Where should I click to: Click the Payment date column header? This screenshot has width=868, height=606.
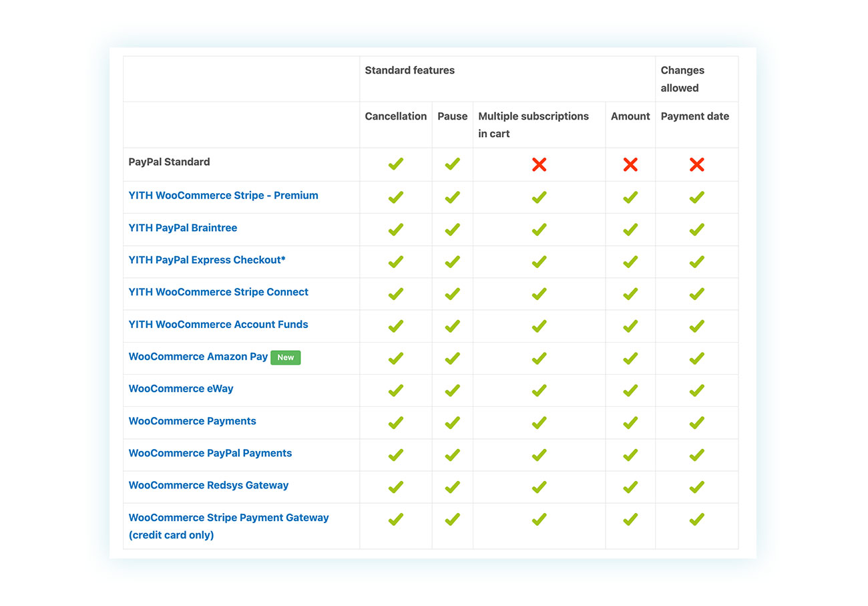click(695, 116)
